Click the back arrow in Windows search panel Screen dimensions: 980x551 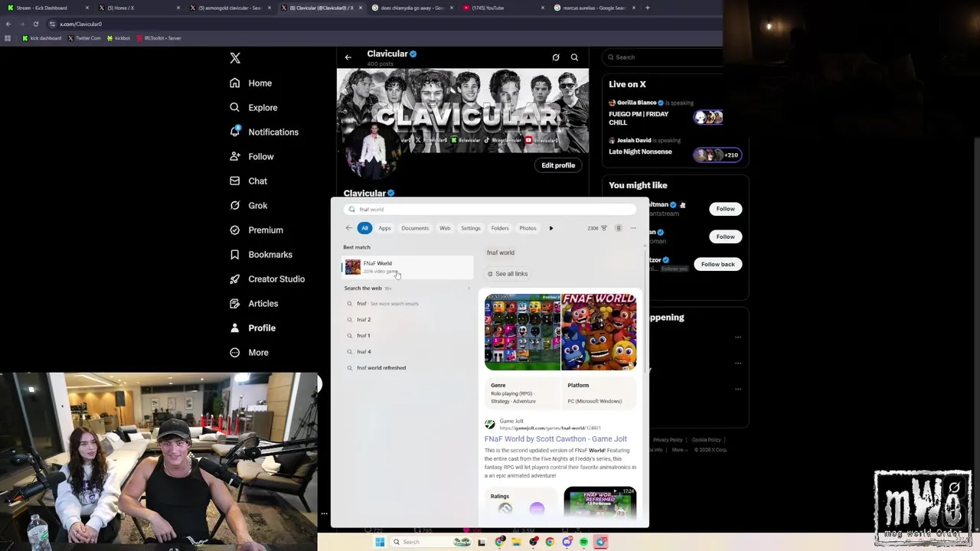click(x=349, y=228)
